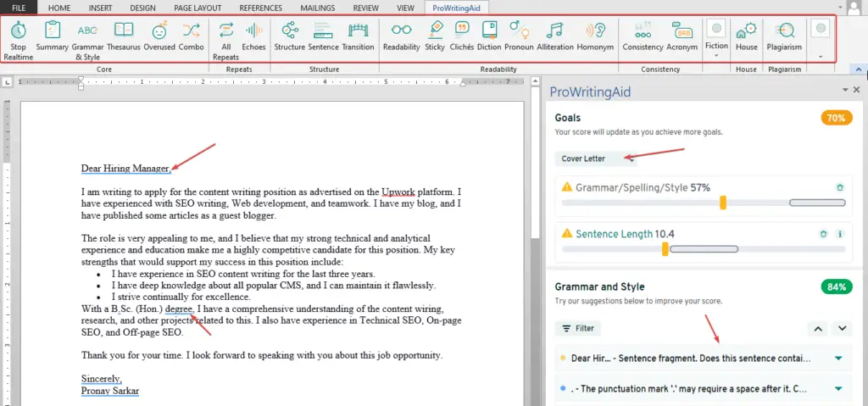This screenshot has width=868, height=406.
Task: Run the Combo report
Action: 191,37
